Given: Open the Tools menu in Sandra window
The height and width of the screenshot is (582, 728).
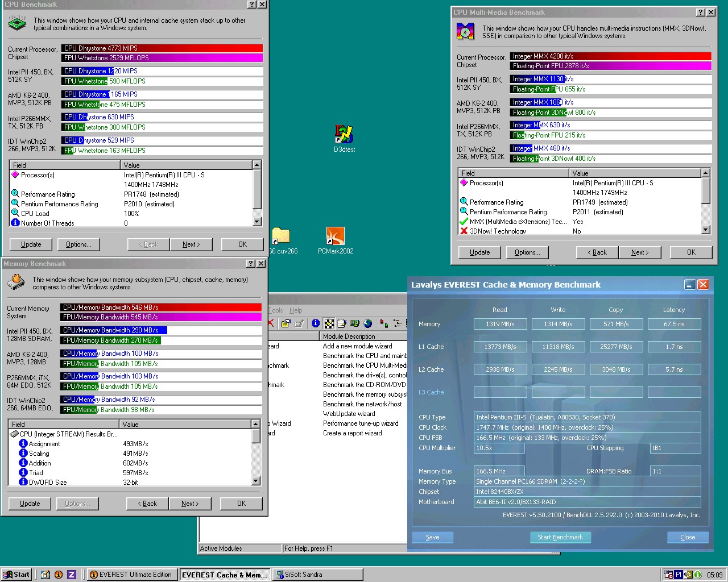Looking at the screenshot, I should (275, 310).
